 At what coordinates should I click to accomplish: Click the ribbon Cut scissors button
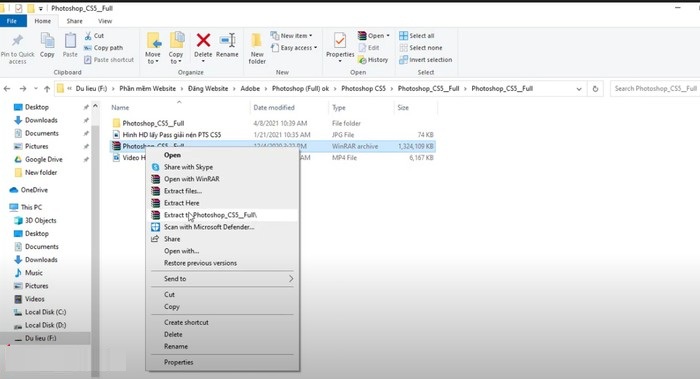94,35
